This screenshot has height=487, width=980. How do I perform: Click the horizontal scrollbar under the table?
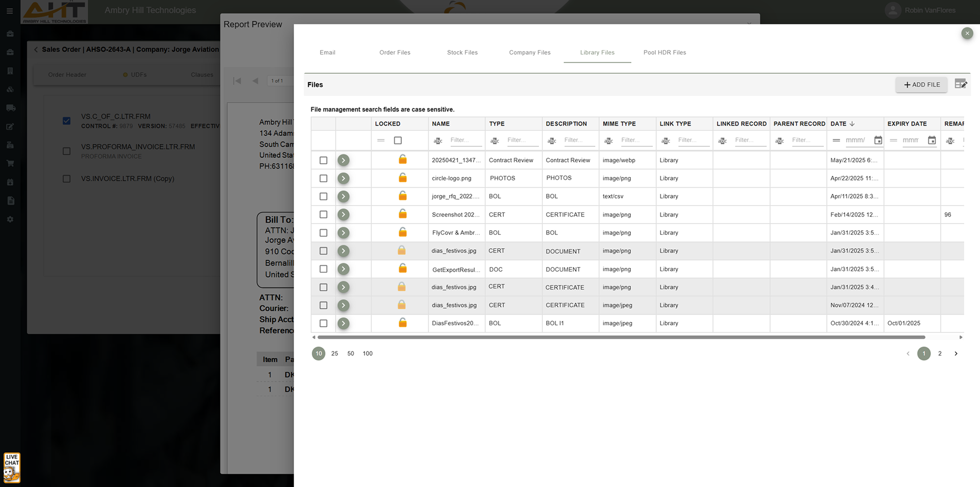tap(621, 337)
